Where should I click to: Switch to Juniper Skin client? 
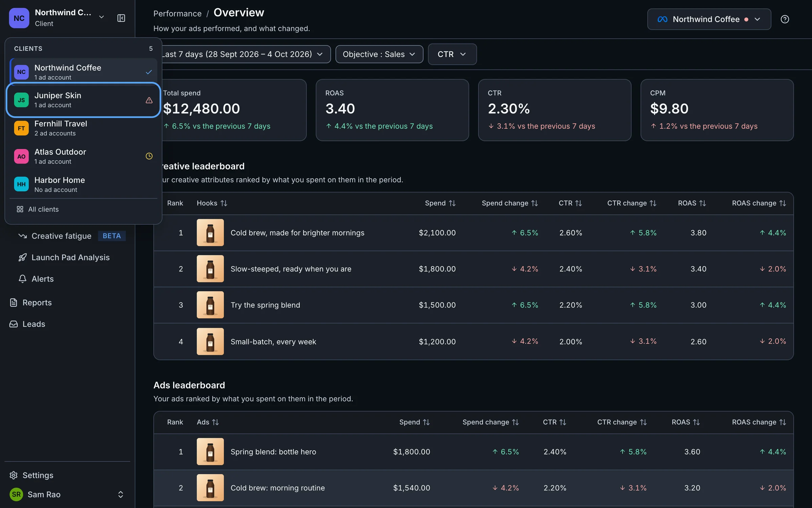pos(83,100)
